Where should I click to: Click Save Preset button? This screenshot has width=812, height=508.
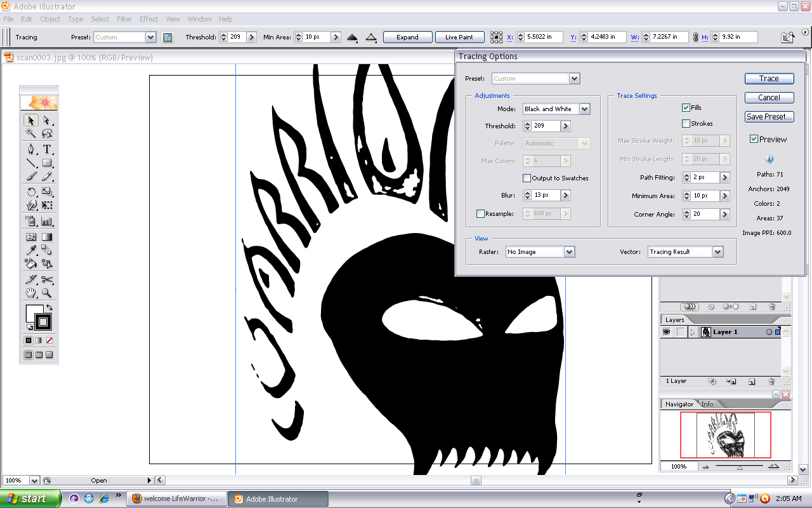[769, 117]
